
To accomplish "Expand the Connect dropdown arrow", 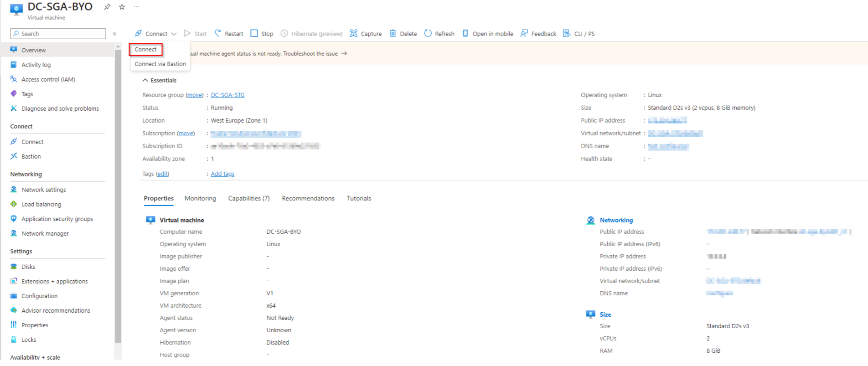I will tap(174, 34).
